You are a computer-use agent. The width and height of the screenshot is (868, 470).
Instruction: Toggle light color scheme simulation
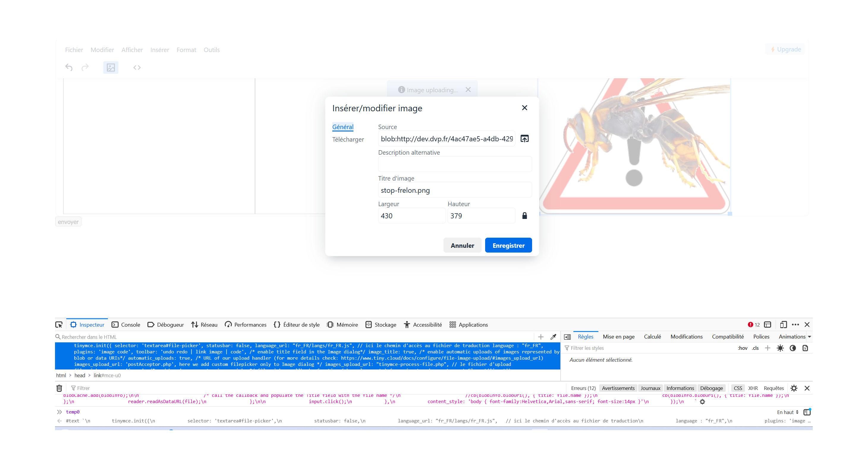780,348
